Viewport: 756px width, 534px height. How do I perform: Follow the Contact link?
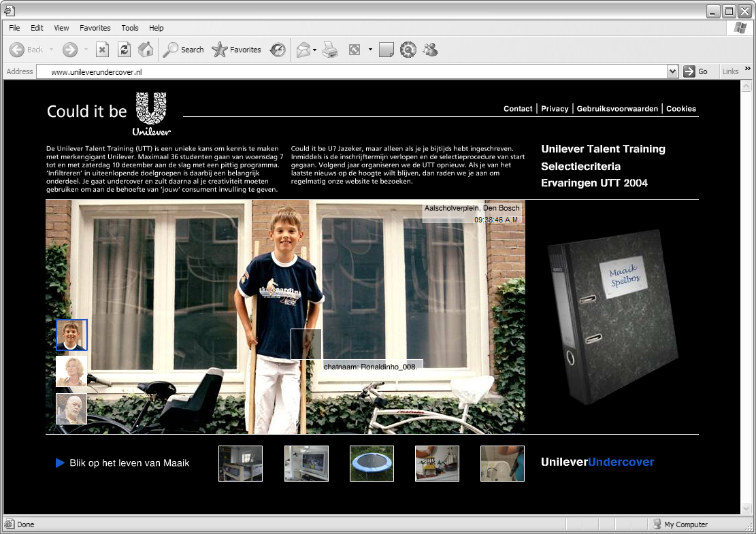click(x=518, y=109)
